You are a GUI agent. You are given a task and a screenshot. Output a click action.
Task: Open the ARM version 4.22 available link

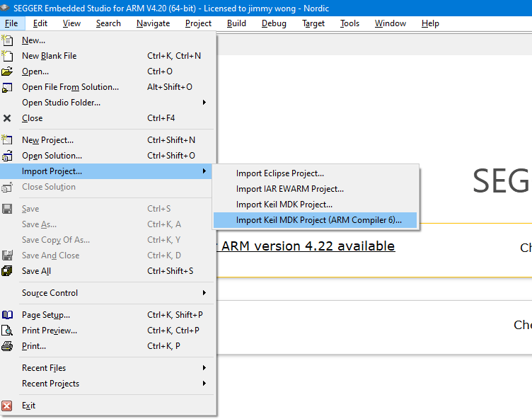click(x=307, y=246)
